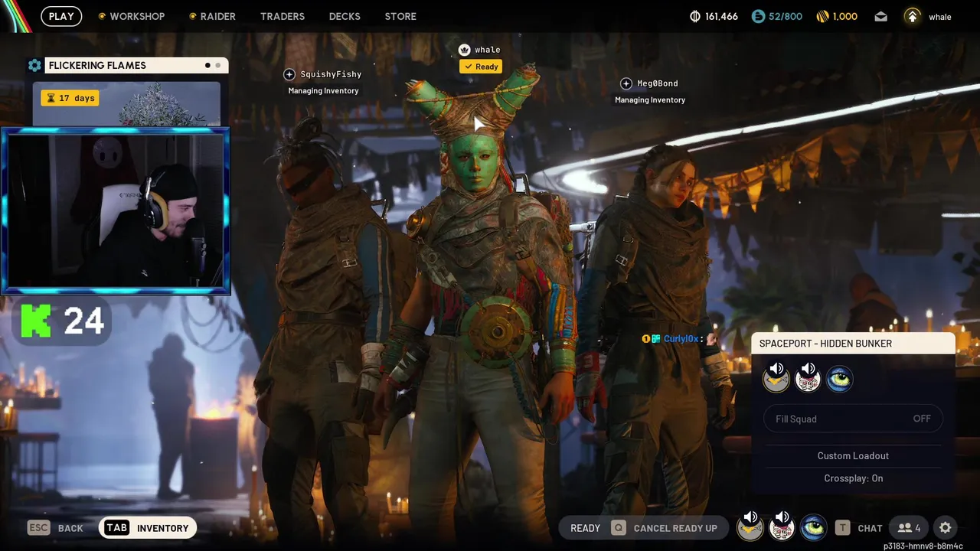Viewport: 980px width, 551px height.
Task: Open the TRADERS tab
Action: coord(283,16)
